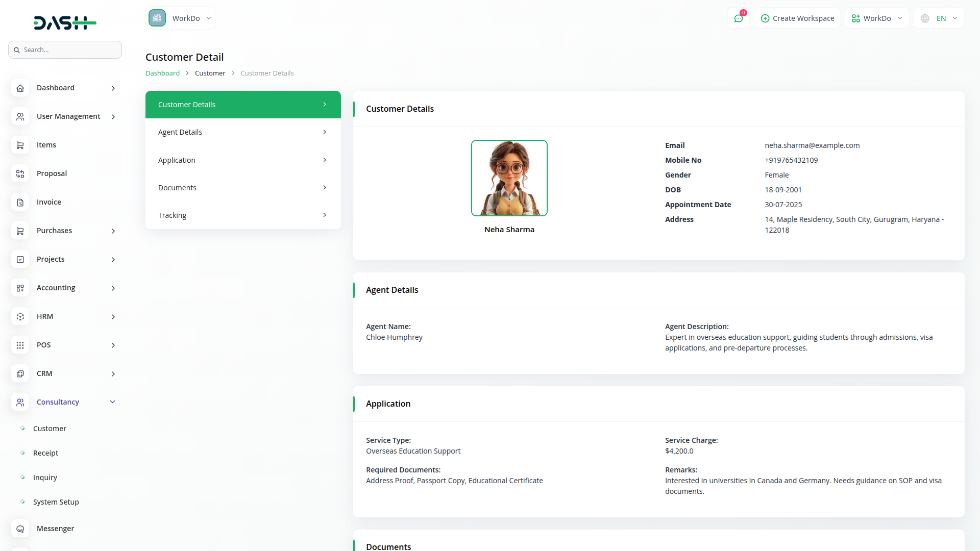Select the Tracking tab
Screen dimensions: 980x551
pos(242,215)
